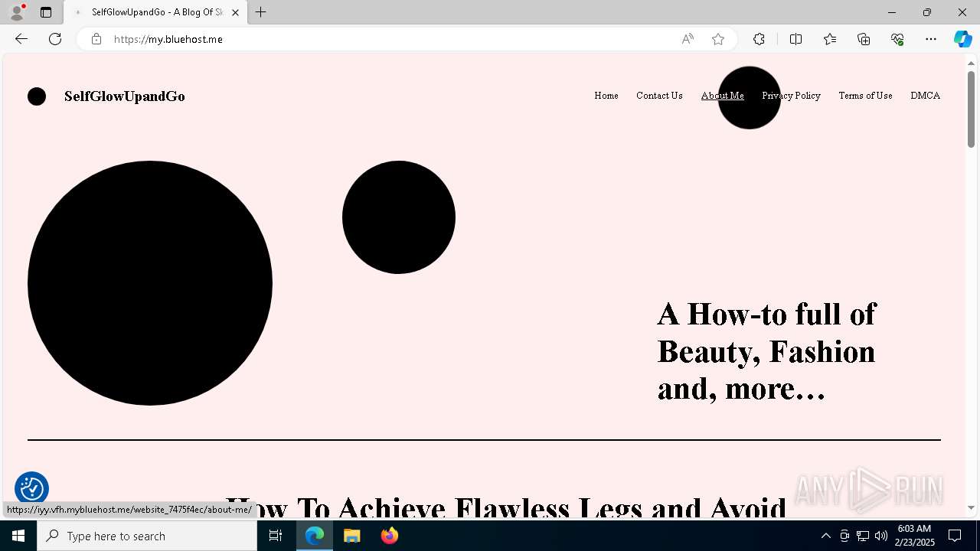The width and height of the screenshot is (980, 551).
Task: Open the SelfGlowUpandGo site title link
Action: 124,96
